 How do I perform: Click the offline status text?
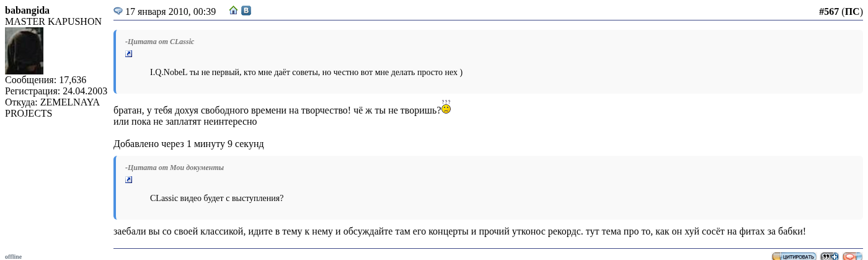[14, 256]
